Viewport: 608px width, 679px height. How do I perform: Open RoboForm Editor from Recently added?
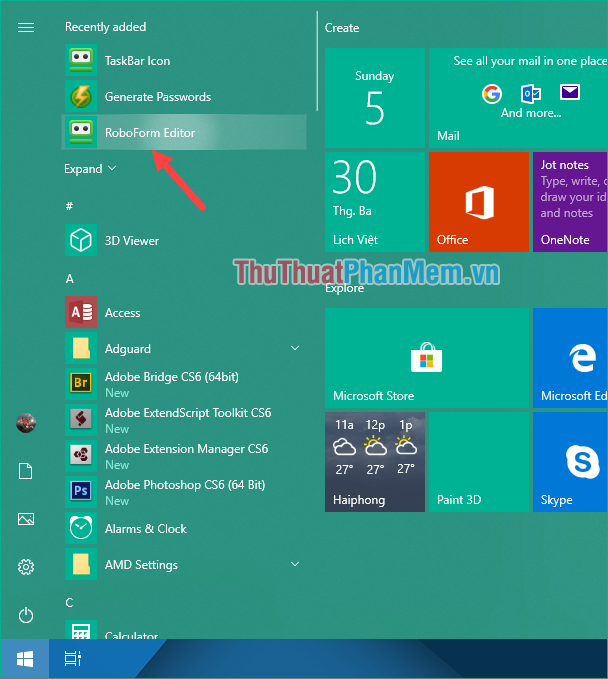pos(150,133)
